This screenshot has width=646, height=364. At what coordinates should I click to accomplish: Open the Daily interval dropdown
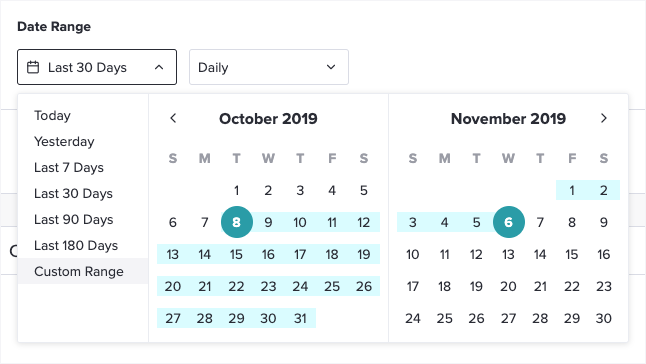point(269,67)
